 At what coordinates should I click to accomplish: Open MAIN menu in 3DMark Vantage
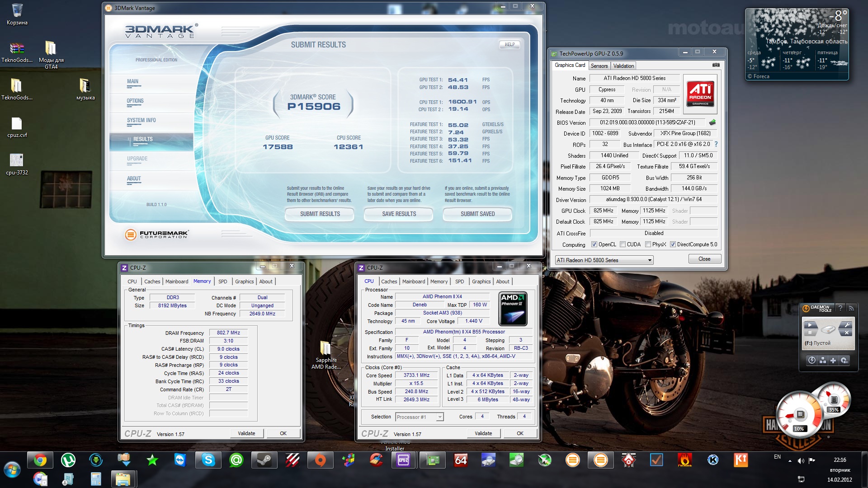coord(133,82)
